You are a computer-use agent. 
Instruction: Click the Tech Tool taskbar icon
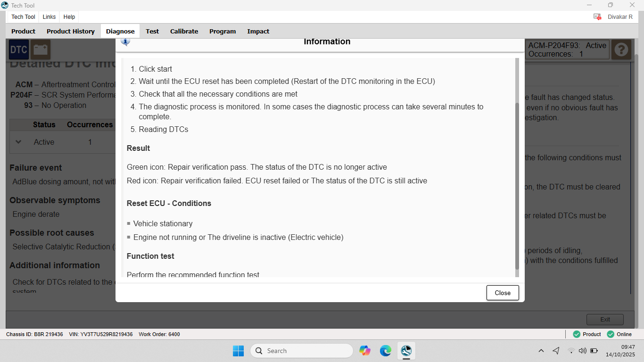[406, 351]
